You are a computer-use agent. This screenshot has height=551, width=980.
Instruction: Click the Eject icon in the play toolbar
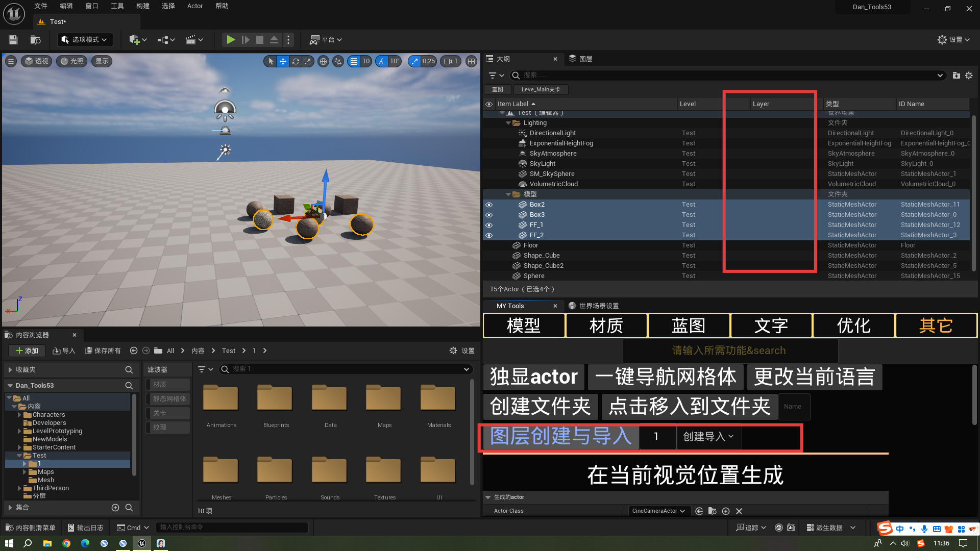click(274, 40)
